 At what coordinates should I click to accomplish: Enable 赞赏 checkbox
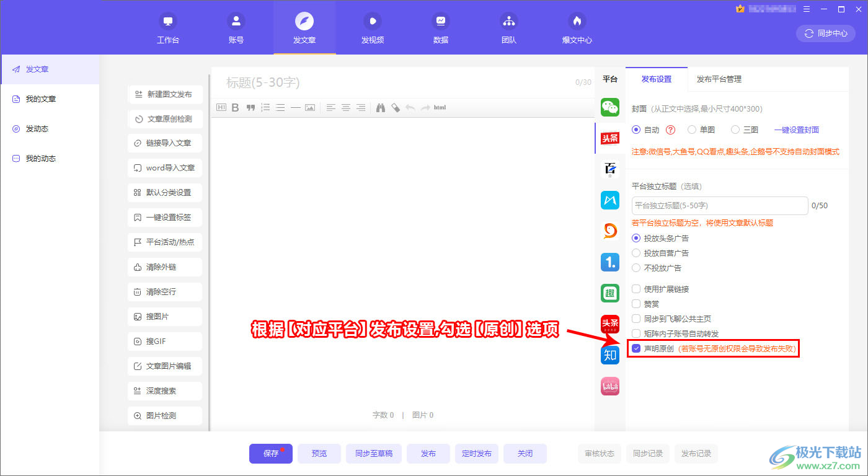click(635, 304)
